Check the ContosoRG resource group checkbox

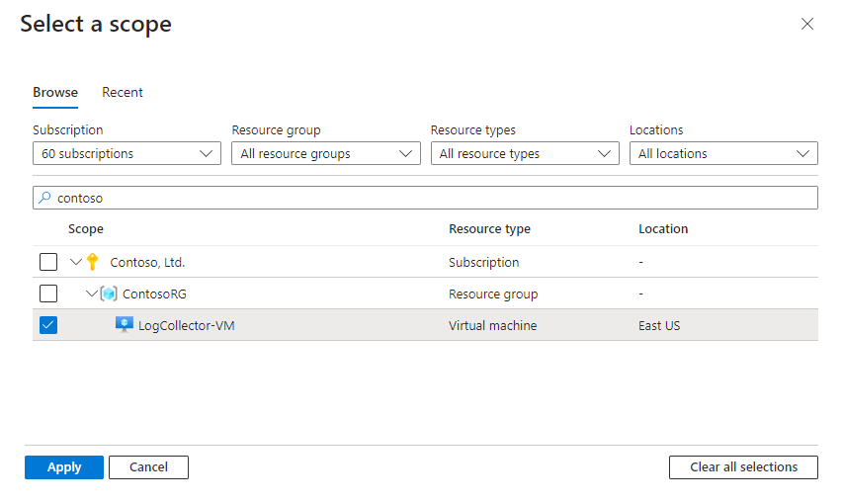pos(48,294)
